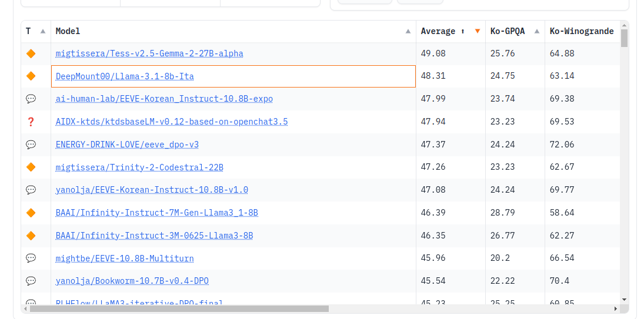Click Ko-Winogrande value 69.38

coord(562,99)
